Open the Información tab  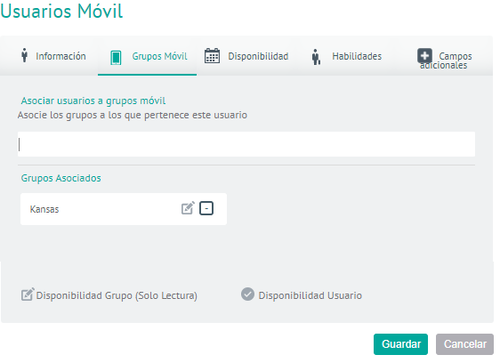pyautogui.click(x=61, y=56)
